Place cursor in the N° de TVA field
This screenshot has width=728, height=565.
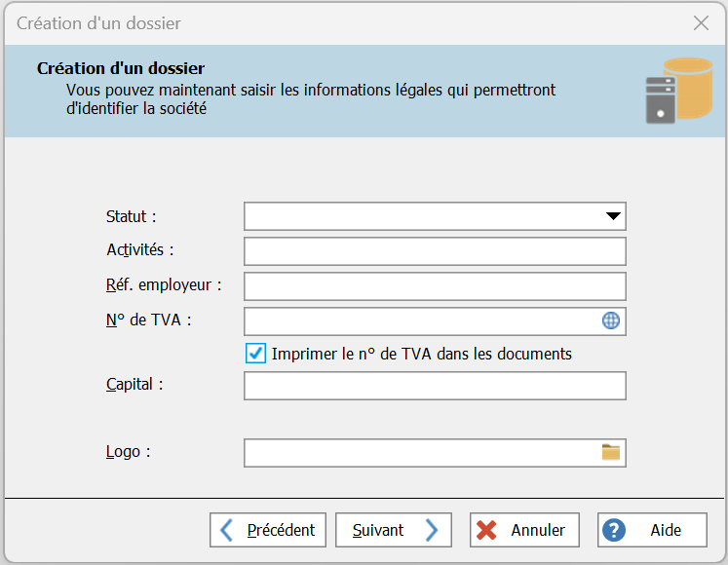(419, 320)
